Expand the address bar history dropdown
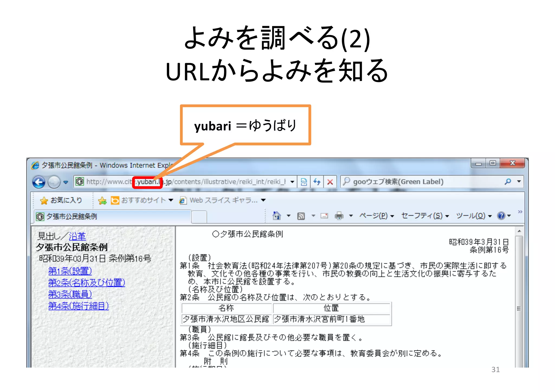Viewport: 555px width, 392px height. click(292, 182)
